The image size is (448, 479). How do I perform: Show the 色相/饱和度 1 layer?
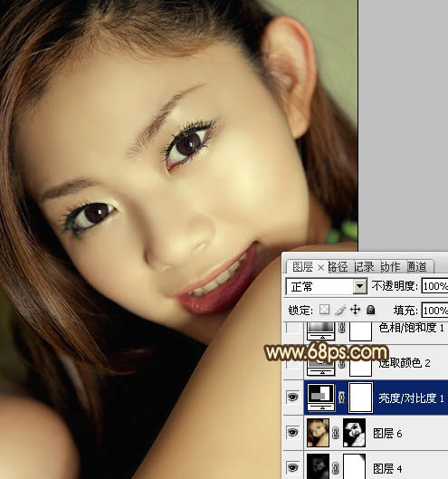point(293,329)
